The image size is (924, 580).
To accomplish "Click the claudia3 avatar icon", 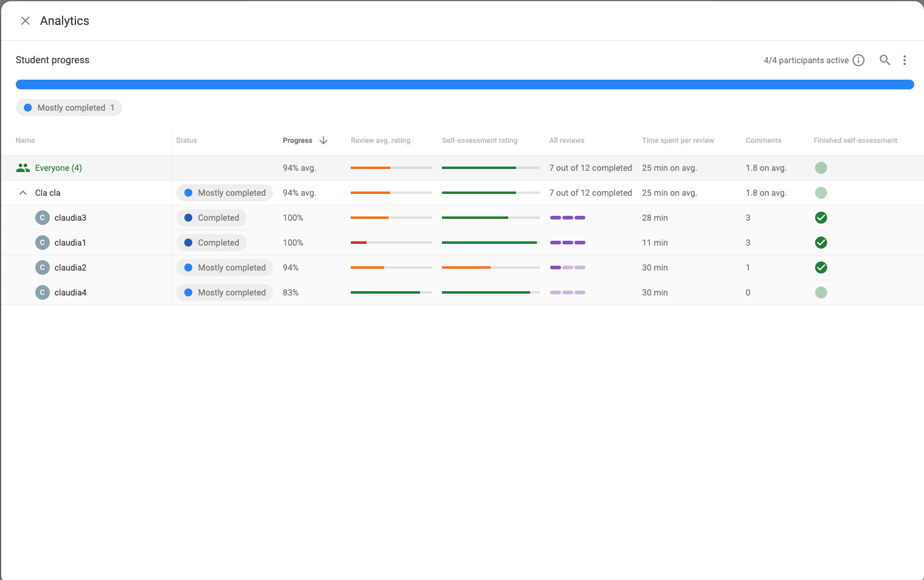I will coord(43,218).
